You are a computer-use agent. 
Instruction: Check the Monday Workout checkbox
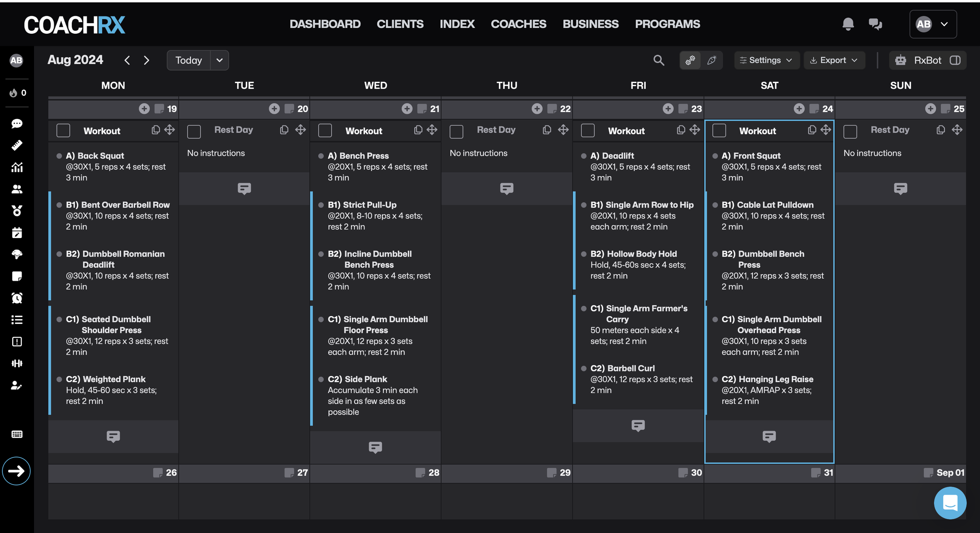tap(63, 131)
